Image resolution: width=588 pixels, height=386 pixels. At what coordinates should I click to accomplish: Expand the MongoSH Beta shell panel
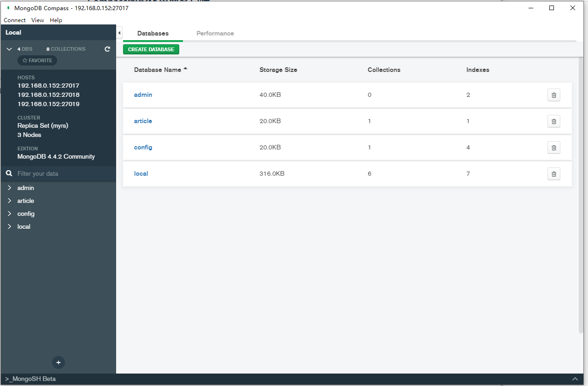pos(575,379)
